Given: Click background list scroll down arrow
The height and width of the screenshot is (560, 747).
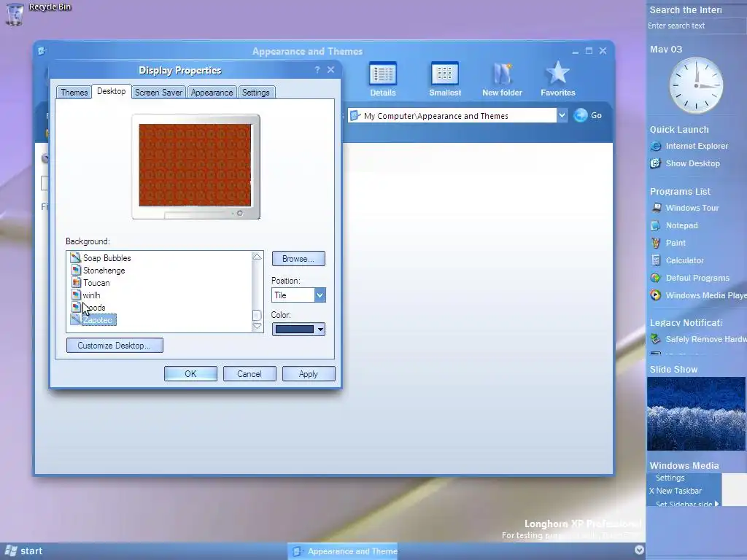Looking at the screenshot, I should coord(257,326).
